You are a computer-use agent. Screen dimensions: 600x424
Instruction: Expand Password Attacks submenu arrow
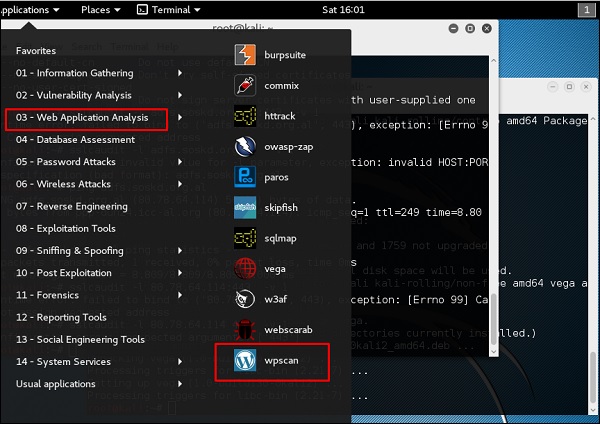180,161
